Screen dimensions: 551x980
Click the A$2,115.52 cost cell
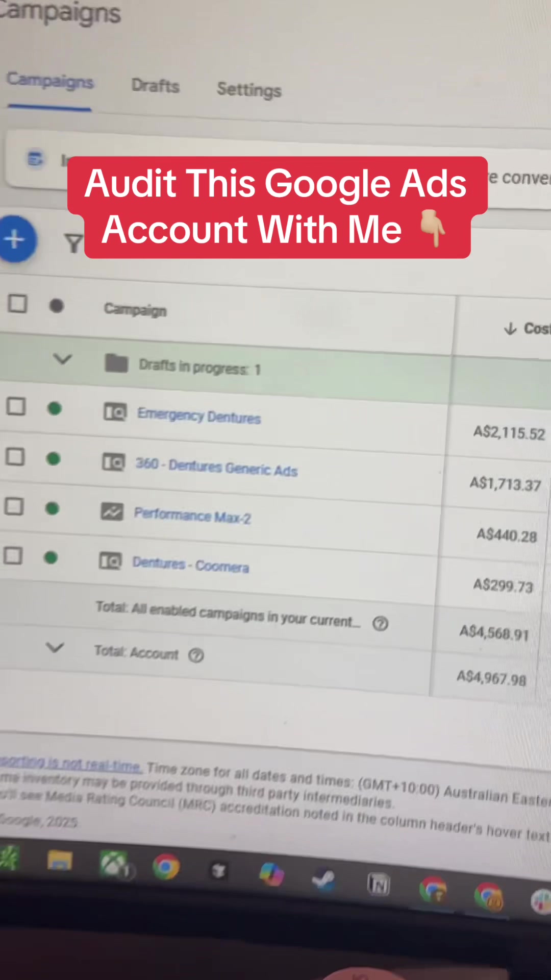click(509, 433)
